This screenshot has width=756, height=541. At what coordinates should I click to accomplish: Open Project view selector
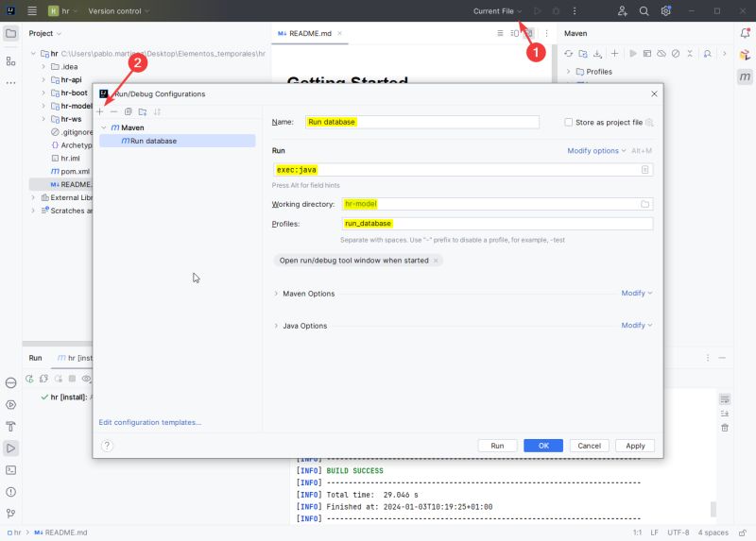tap(44, 33)
